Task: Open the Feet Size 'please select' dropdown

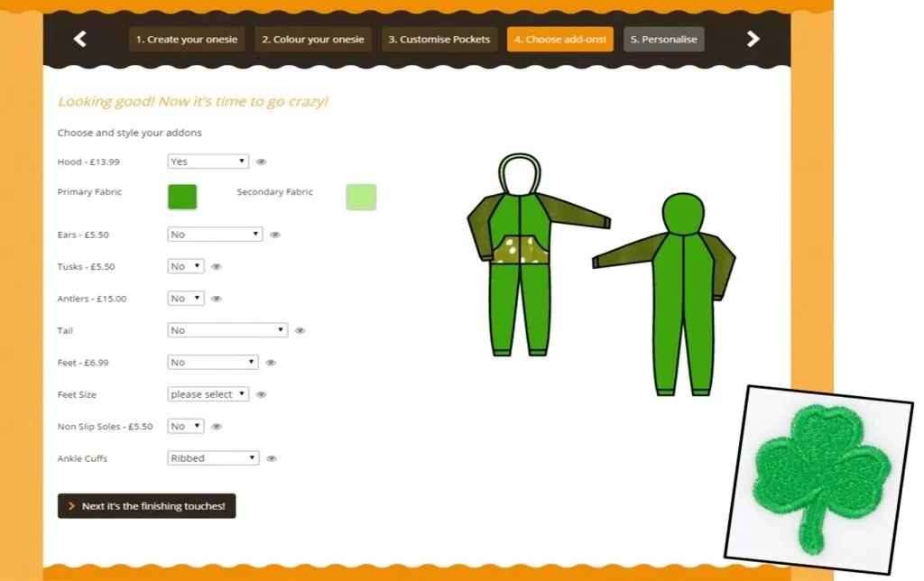Action: tap(208, 394)
